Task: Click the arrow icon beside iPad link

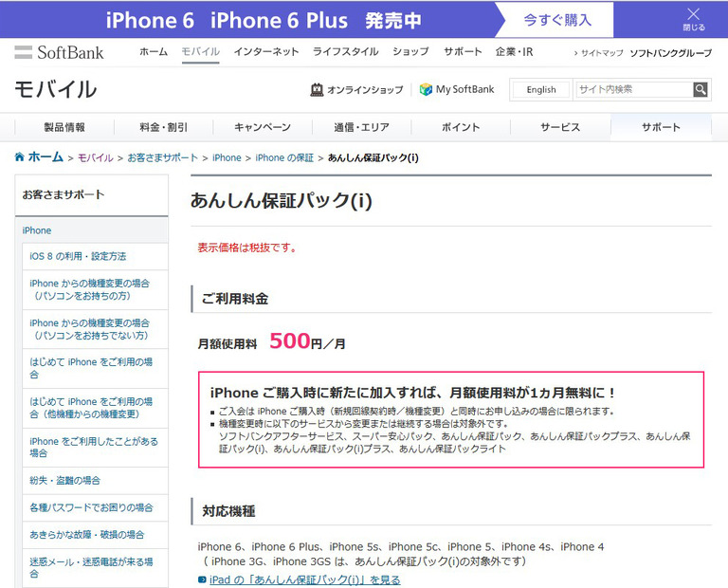Action: point(202,579)
